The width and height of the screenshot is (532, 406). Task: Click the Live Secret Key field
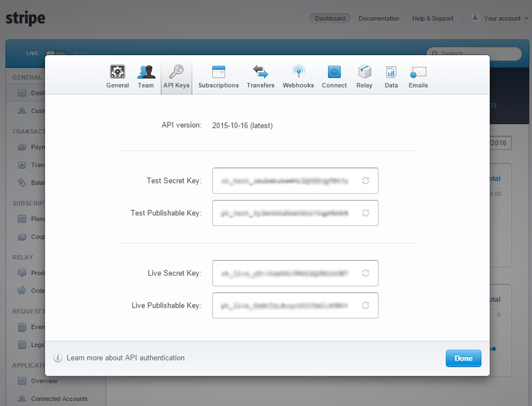click(295, 273)
